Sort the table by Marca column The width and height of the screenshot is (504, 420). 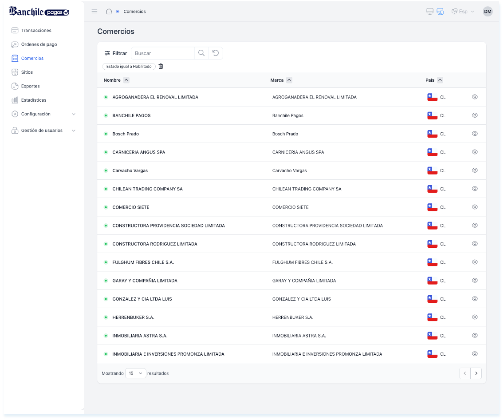pyautogui.click(x=289, y=80)
